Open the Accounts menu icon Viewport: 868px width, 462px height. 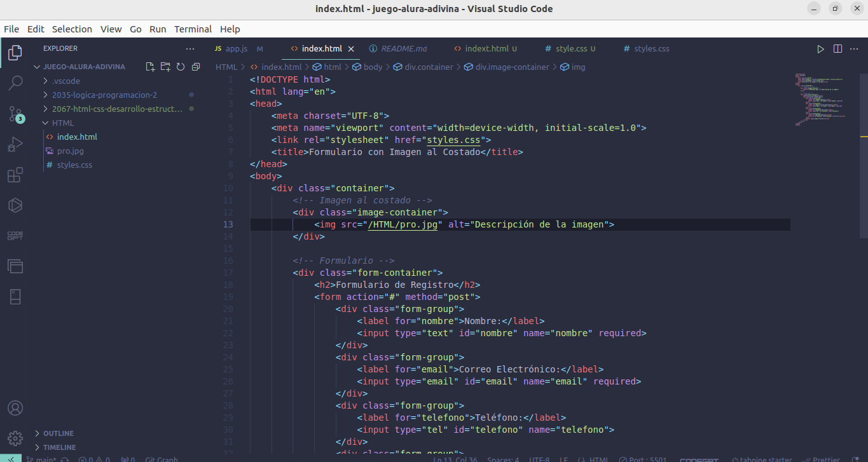pyautogui.click(x=15, y=408)
